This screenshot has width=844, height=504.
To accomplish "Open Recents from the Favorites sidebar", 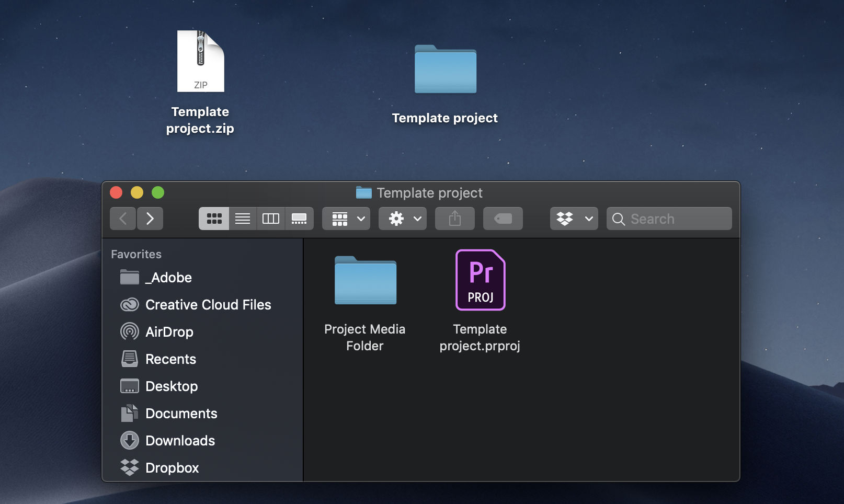I will [x=170, y=359].
